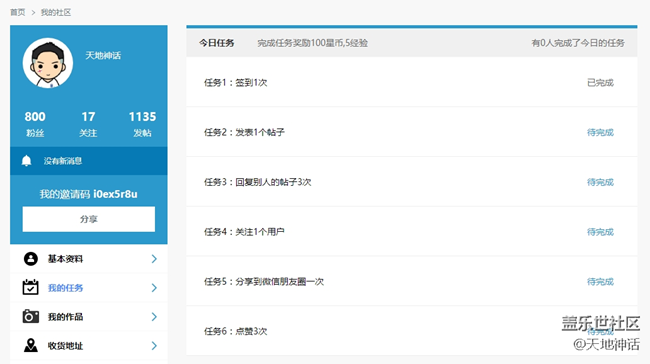View the 1135 发帖 posts count
Screen dimensions: 650x364
click(x=142, y=124)
